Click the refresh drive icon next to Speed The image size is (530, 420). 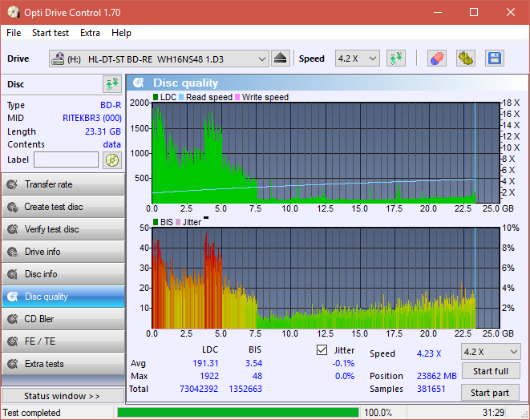396,59
